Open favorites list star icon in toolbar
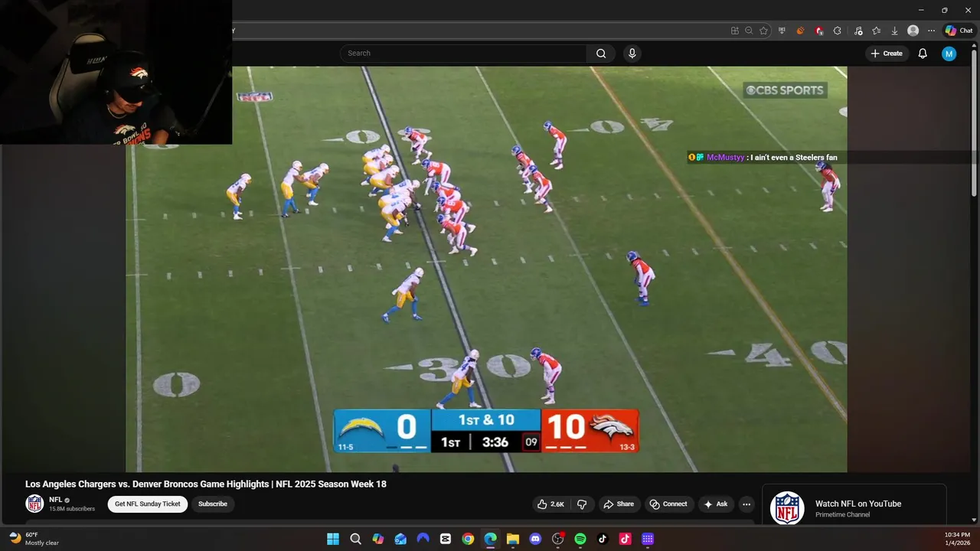 [x=876, y=31]
